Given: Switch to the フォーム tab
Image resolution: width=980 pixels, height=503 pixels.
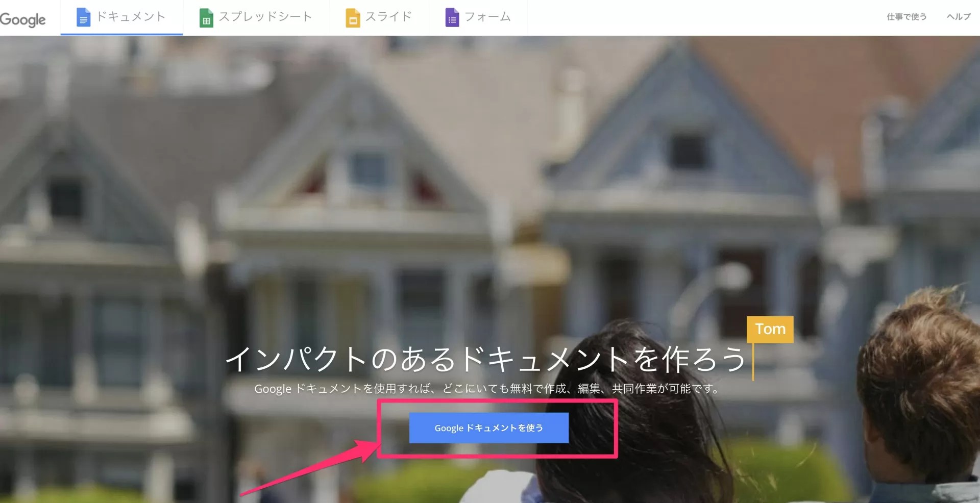Looking at the screenshot, I should (478, 17).
